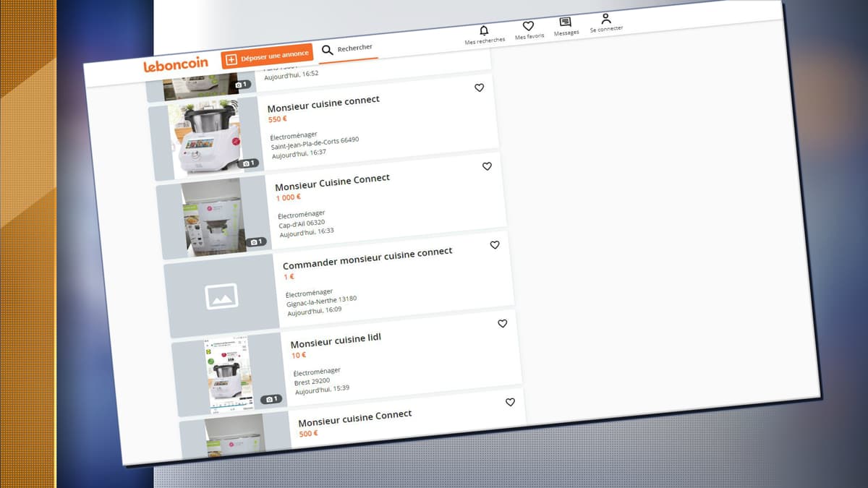Click the timestamp Aujourd'hui, 16:09
868x488 pixels.
(315, 311)
